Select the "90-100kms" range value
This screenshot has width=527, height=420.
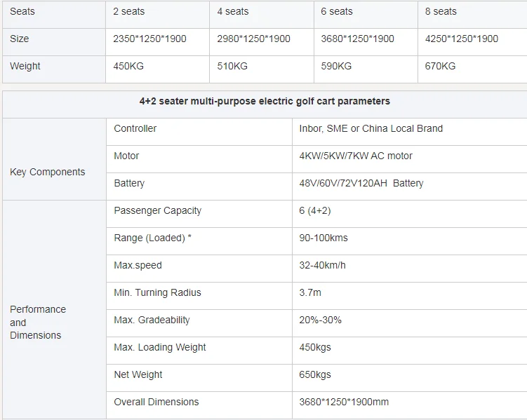point(323,238)
